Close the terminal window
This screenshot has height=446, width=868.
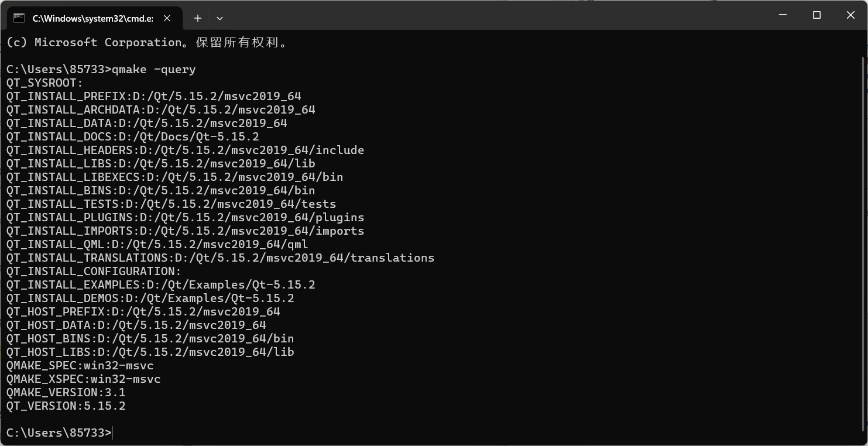click(850, 15)
